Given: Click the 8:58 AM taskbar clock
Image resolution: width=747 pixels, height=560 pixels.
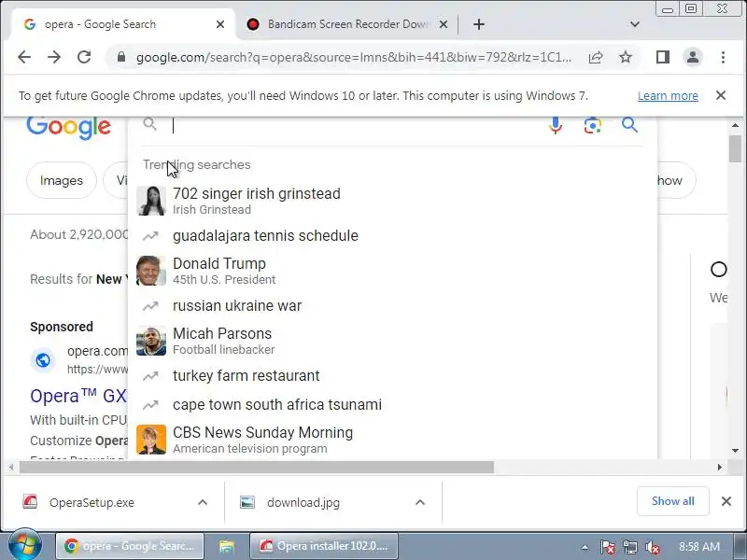Looking at the screenshot, I should coord(699,547).
